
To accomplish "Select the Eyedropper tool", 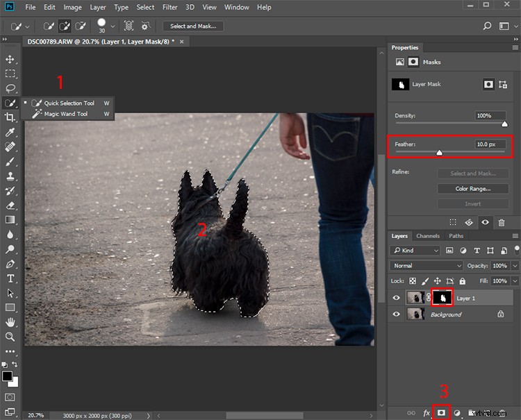I will pos(10,132).
